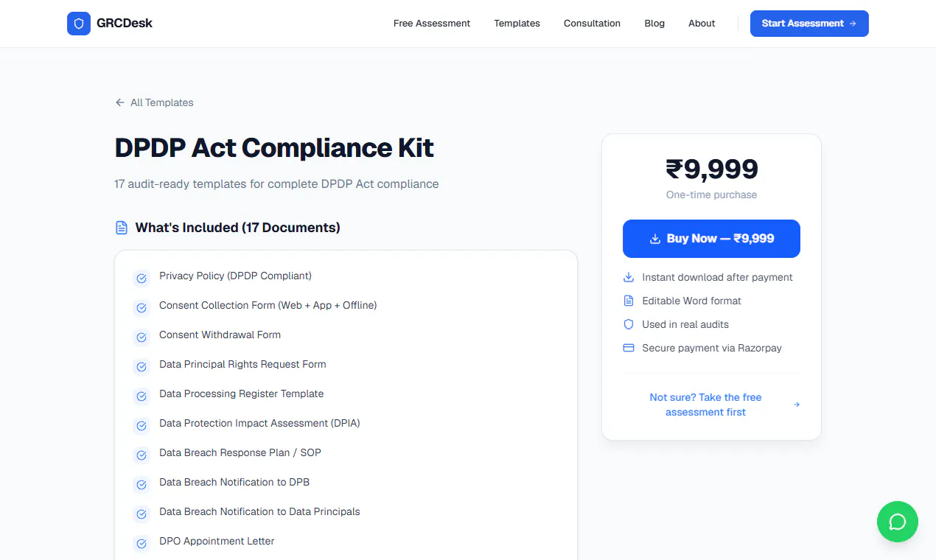Image resolution: width=936 pixels, height=560 pixels.
Task: Click the card icon beside Secure payment via Razorpay
Action: click(x=629, y=348)
